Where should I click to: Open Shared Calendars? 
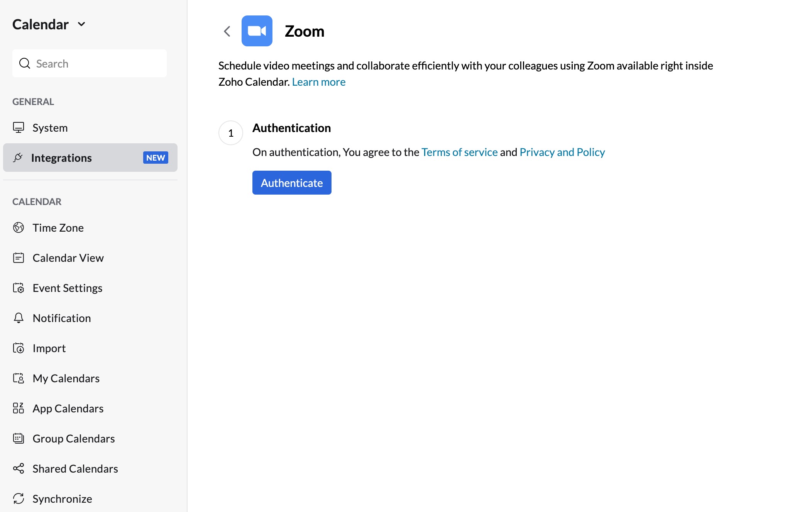[x=90, y=468]
